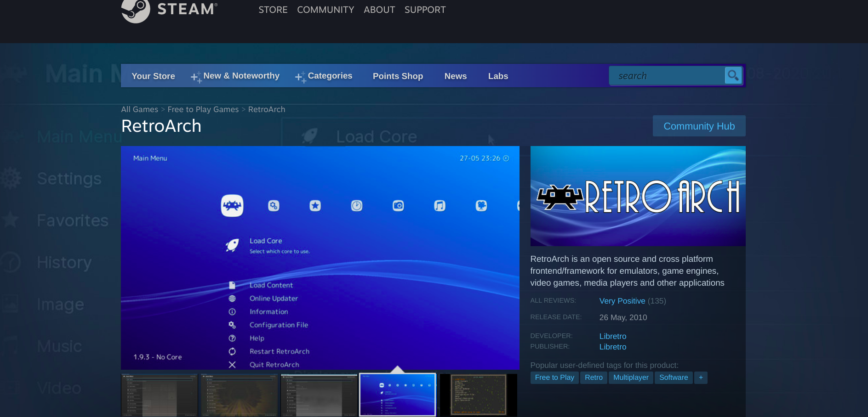Open the News tab

456,76
